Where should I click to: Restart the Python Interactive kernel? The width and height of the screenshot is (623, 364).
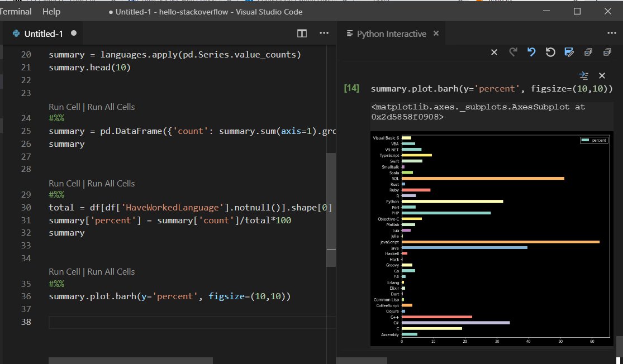pos(550,52)
